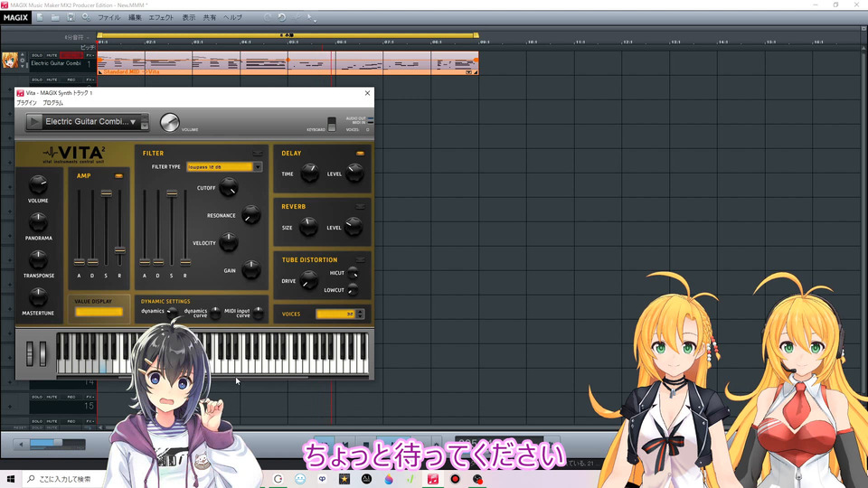868x488 pixels.
Task: Open the 編集 menu
Action: pos(135,18)
